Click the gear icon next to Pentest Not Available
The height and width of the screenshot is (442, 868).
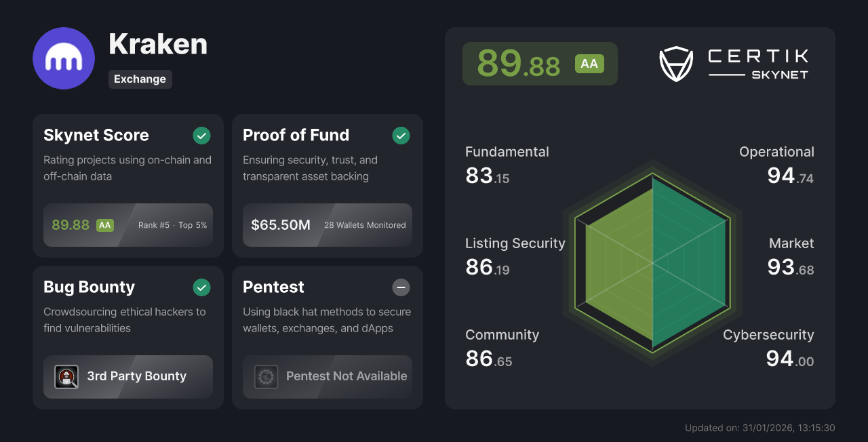pyautogui.click(x=266, y=377)
